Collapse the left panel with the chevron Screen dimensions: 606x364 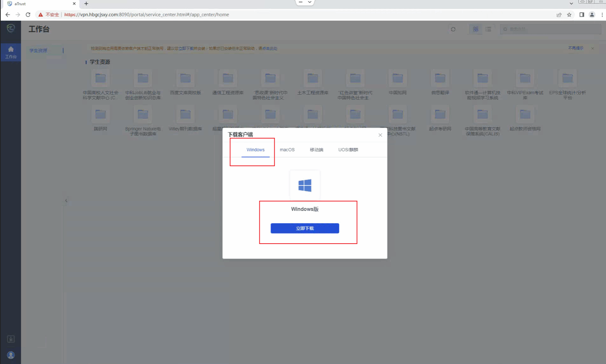point(66,200)
